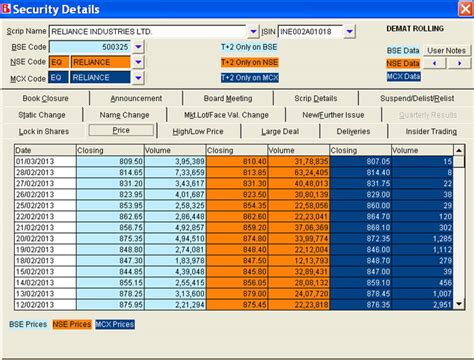Open the Insider Trading tab
Image resolution: width=474 pixels, height=360 pixels.
pos(431,131)
